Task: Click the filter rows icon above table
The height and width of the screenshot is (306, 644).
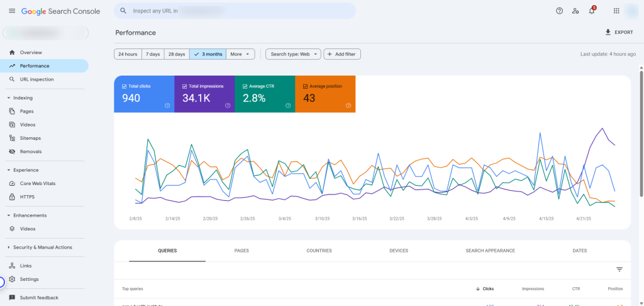Action: click(x=619, y=269)
